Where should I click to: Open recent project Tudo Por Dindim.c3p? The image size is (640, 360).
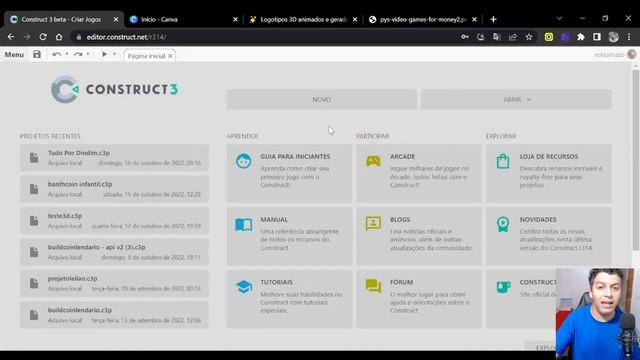click(x=114, y=158)
